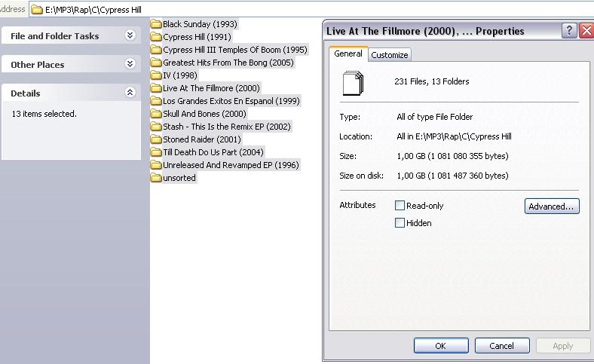Screen dimensions: 594x364
Task: Expand the File and Folder Tasks panel
Action: point(130,35)
